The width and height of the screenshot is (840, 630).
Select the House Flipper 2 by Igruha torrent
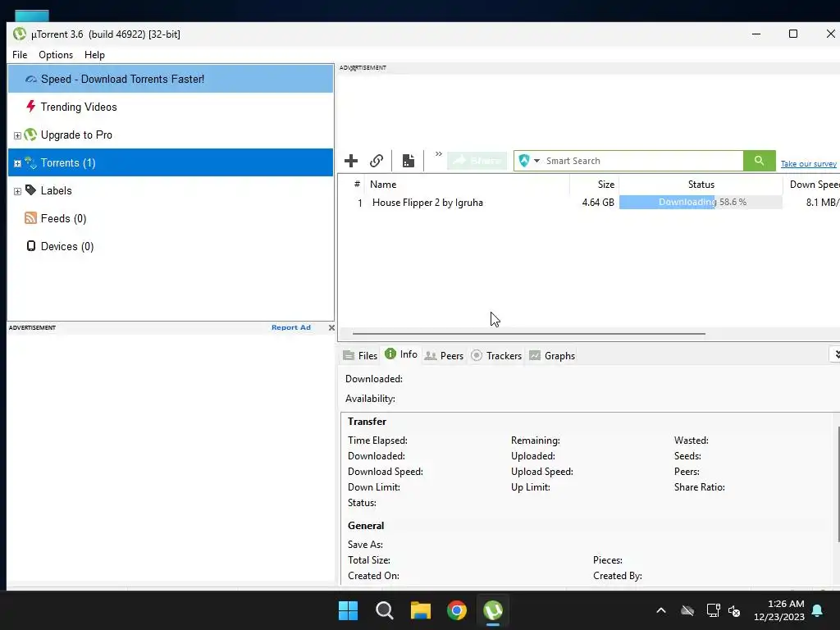click(x=427, y=203)
